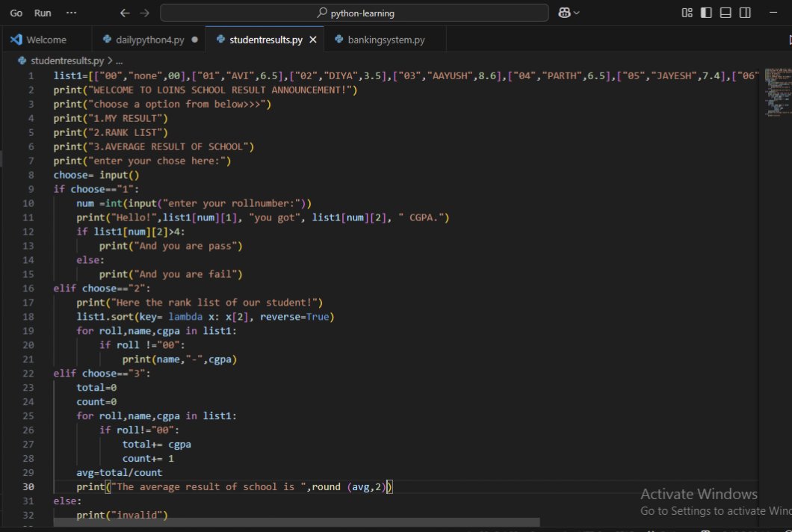Viewport: 792px width, 532px height.
Task: Click the horizontal editor scrollbar
Action: coord(297,522)
